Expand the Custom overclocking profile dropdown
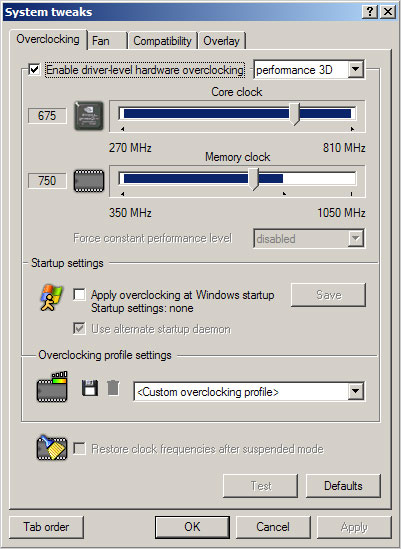The image size is (401, 549). [355, 391]
